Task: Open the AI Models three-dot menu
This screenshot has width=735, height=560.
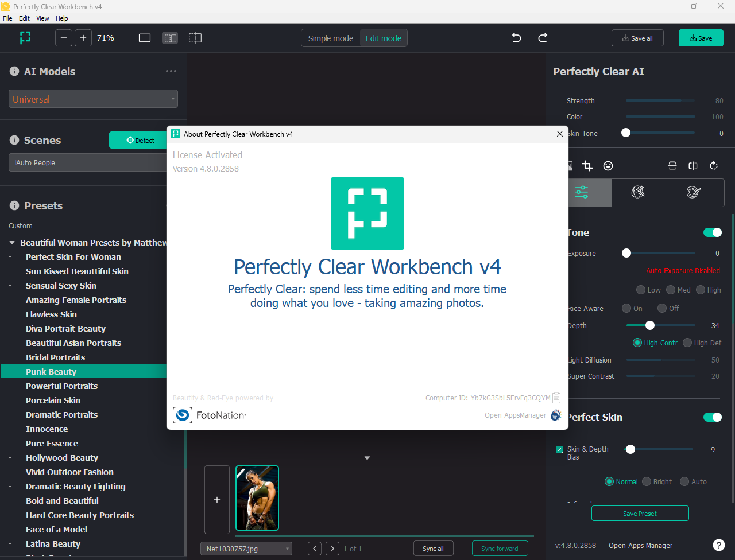Action: coord(171,71)
